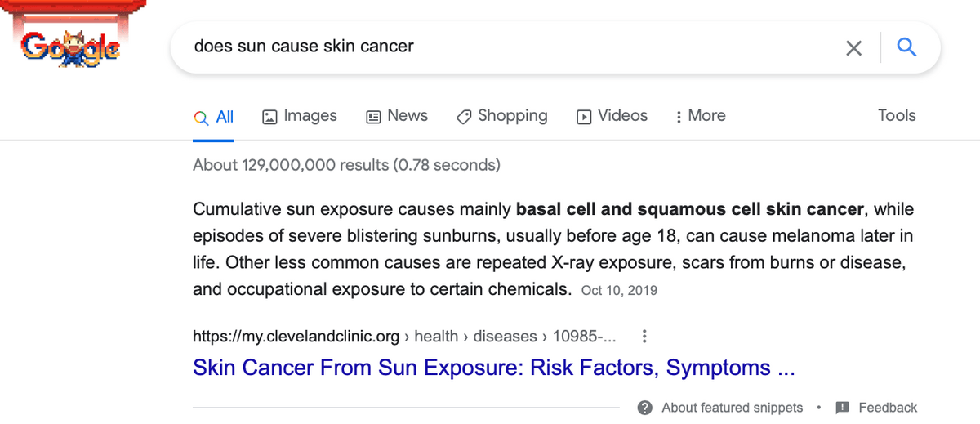Click the Feedback link
980x424 pixels.
888,408
